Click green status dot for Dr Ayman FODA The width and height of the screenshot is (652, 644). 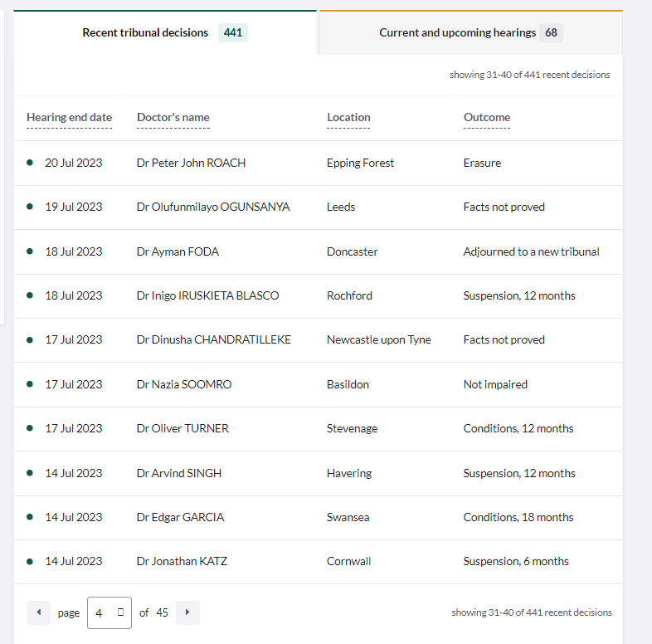(x=30, y=251)
